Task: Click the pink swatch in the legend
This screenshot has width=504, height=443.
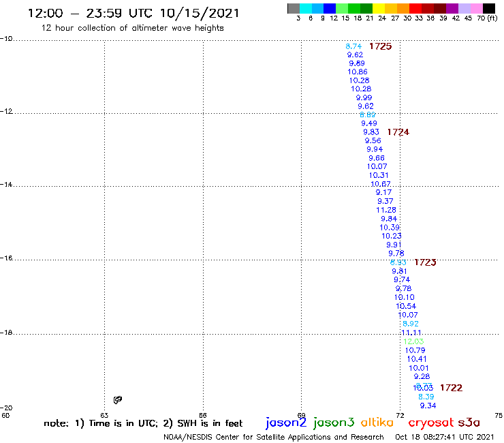Action: coord(476,8)
